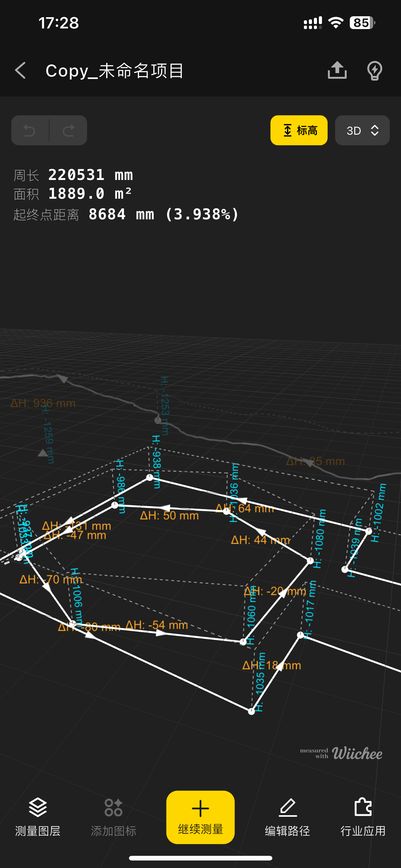The width and height of the screenshot is (401, 868).
Task: Select the ΔH: 18 mm segment label
Action: [272, 665]
